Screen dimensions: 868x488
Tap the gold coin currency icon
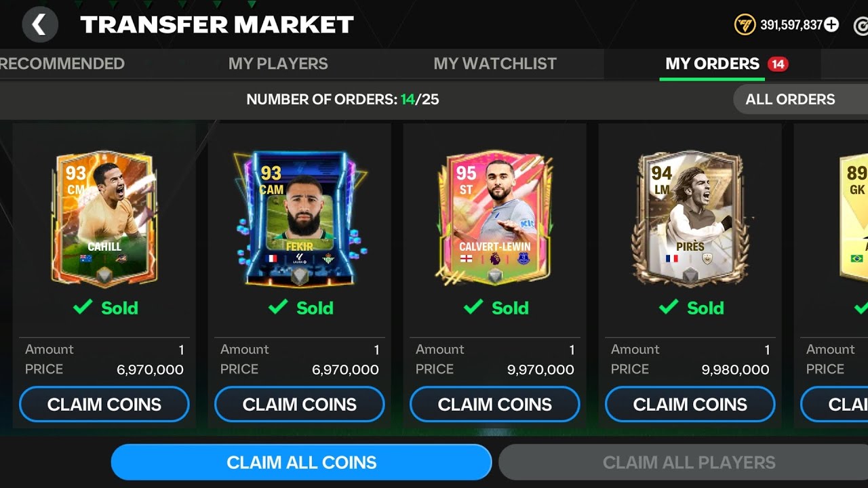[x=745, y=25]
